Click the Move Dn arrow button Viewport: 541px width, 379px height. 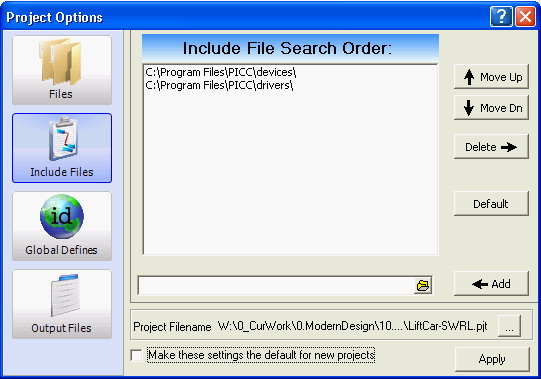491,108
